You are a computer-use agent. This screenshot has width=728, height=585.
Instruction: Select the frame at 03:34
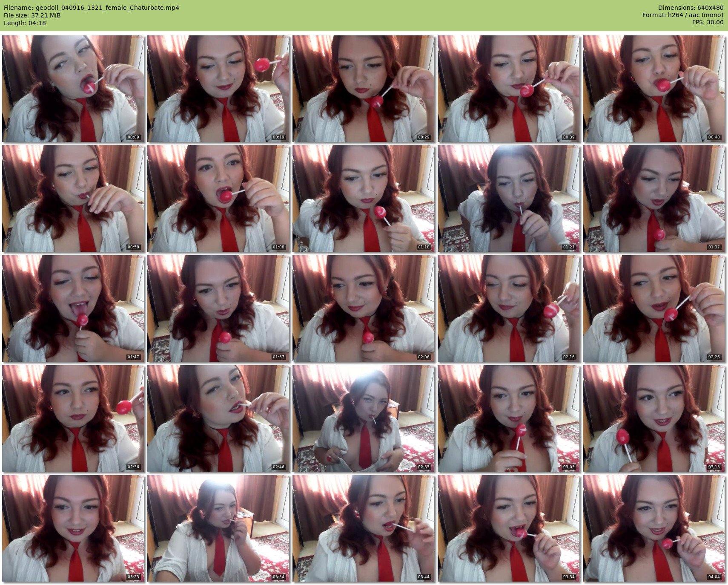(218, 528)
